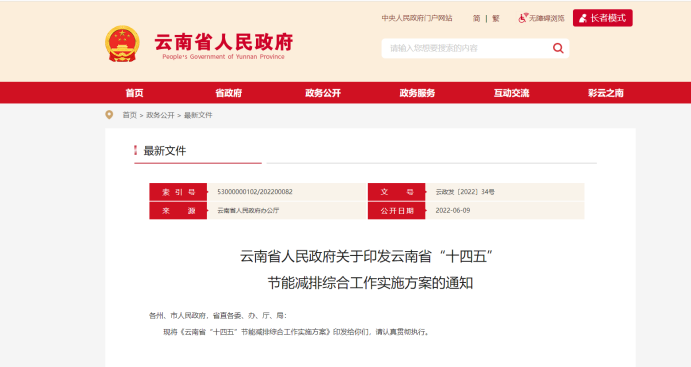Open 无障碍浏览 accessibility browsing
The width and height of the screenshot is (691, 367).
click(546, 18)
